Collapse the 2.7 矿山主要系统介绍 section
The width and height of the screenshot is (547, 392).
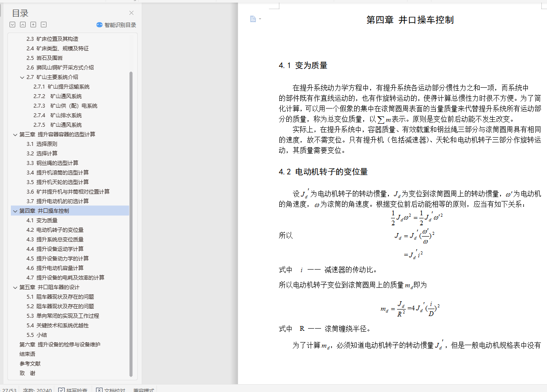click(22, 77)
